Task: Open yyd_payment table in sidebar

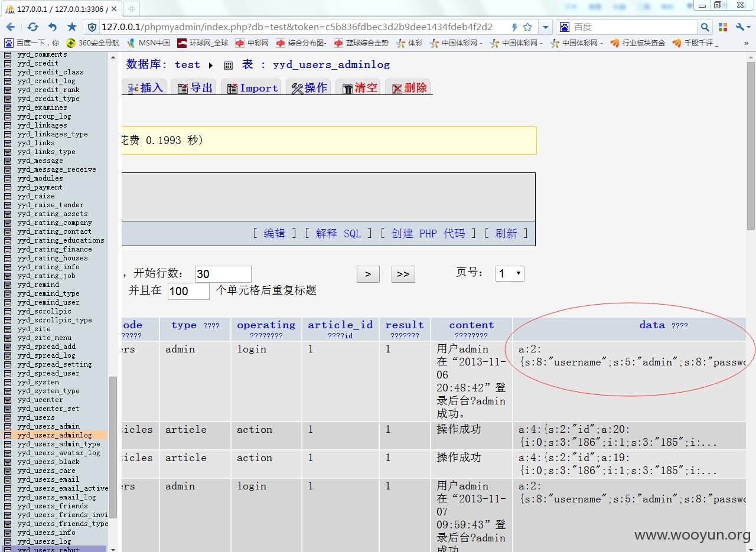Action: [40, 187]
